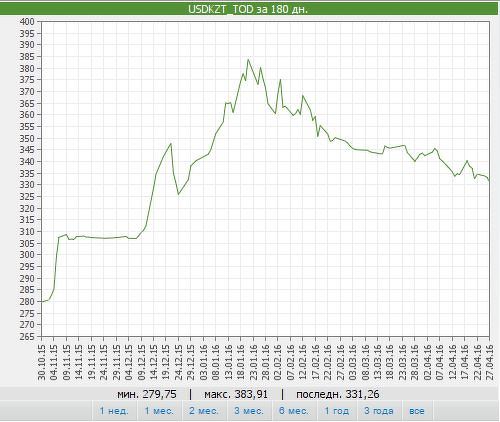Switch chart to 1 мес. period
500x422 pixels.
pyautogui.click(x=159, y=411)
